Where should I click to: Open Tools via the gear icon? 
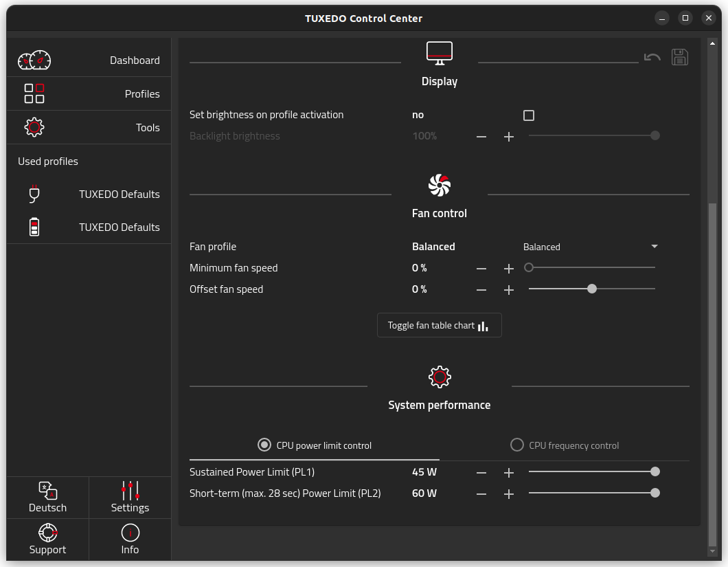point(34,127)
